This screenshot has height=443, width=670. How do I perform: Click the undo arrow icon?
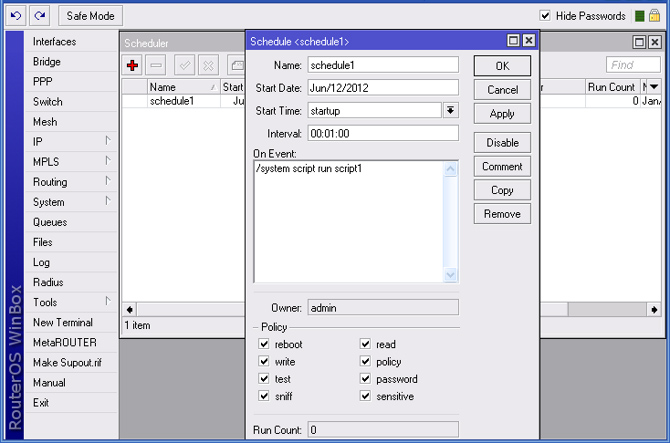16,15
